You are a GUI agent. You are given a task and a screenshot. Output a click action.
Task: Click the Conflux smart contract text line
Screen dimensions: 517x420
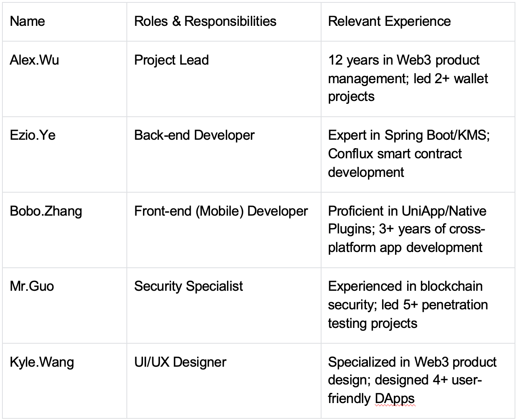(x=395, y=154)
